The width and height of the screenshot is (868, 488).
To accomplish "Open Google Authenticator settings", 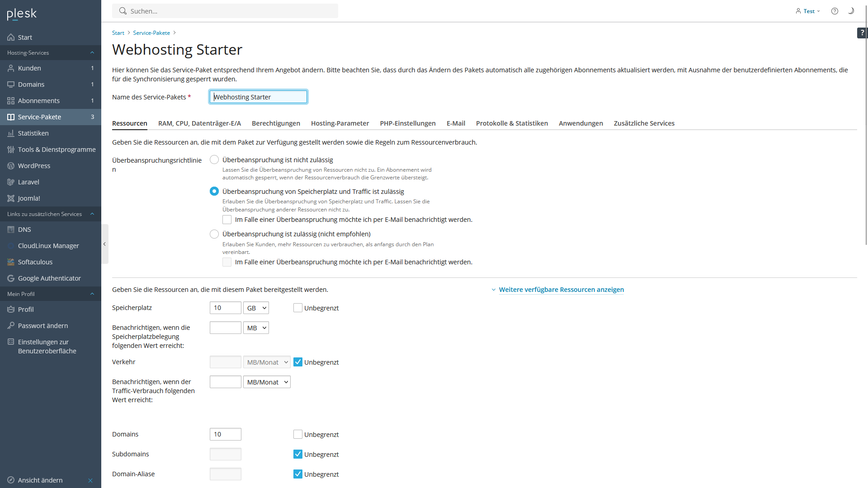I will [50, 278].
